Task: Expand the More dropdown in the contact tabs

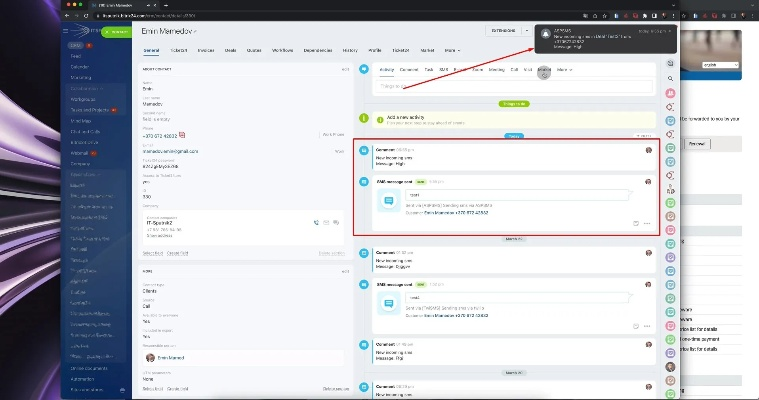Action: 452,50
